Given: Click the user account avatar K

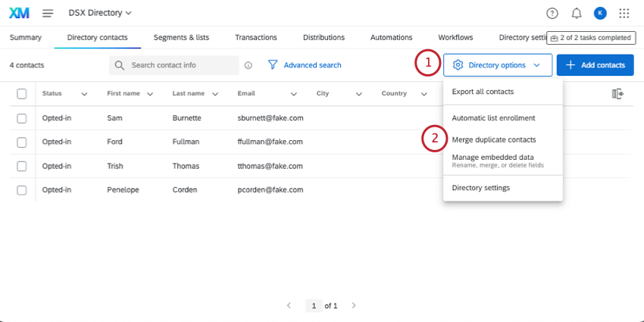Looking at the screenshot, I should pyautogui.click(x=600, y=13).
